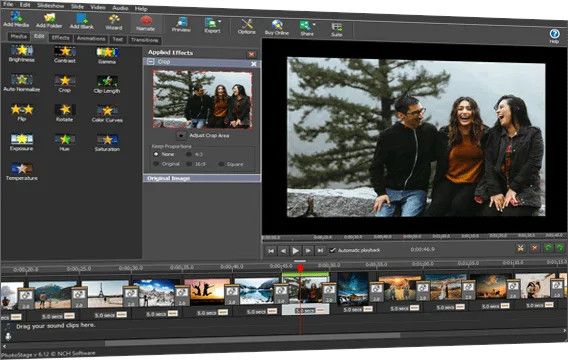The image size is (568, 360).
Task: Click the crop preview image thumbnail
Action: coord(202,99)
